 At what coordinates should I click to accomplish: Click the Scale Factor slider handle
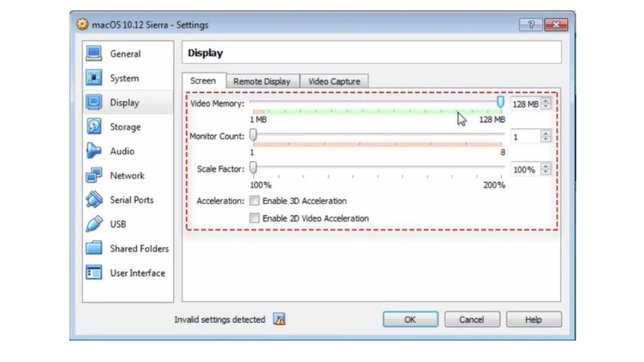(254, 167)
